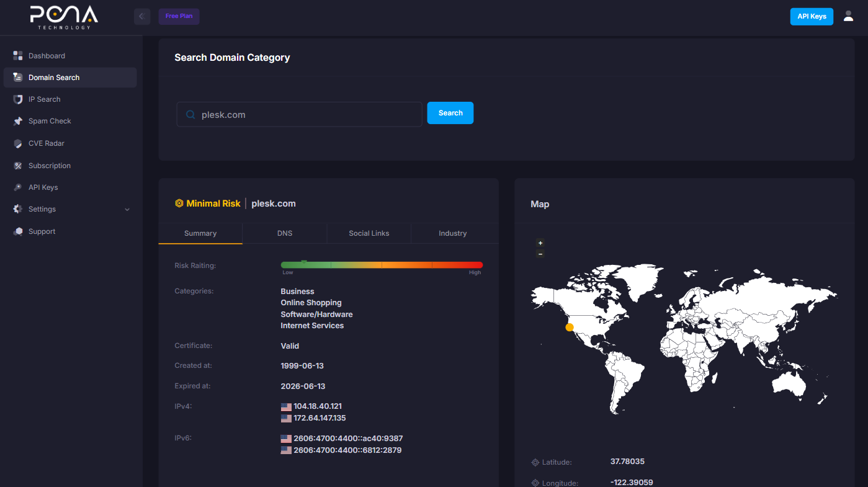
Task: Click the Map panel heading
Action: pyautogui.click(x=540, y=204)
